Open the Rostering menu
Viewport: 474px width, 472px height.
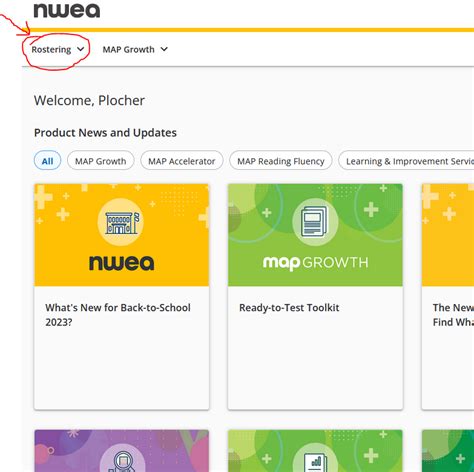(57, 49)
